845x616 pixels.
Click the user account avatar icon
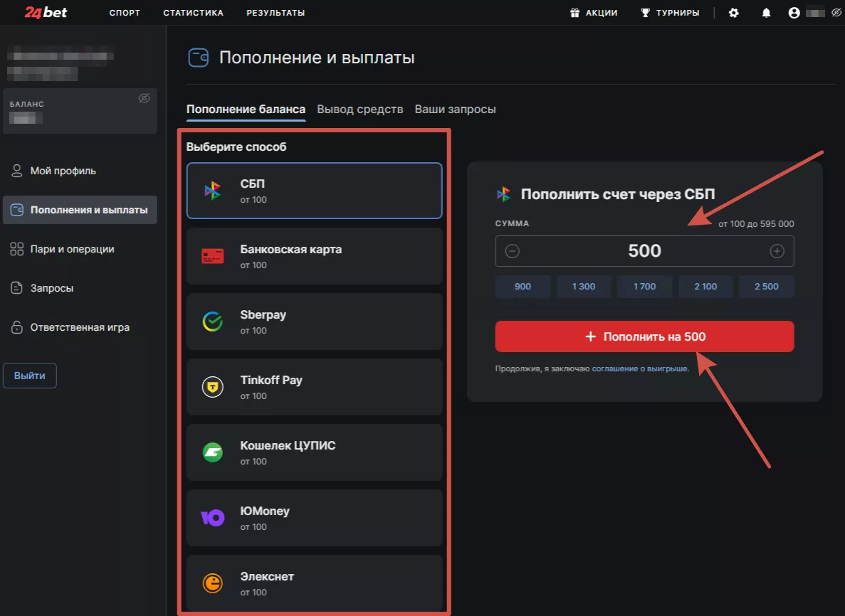[794, 13]
